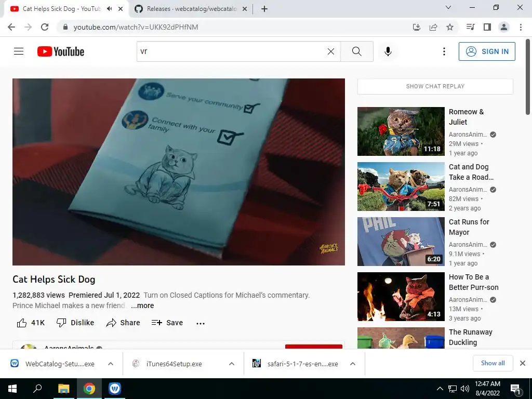Go forward with the browser forward arrow
The width and height of the screenshot is (532, 399).
(x=28, y=27)
